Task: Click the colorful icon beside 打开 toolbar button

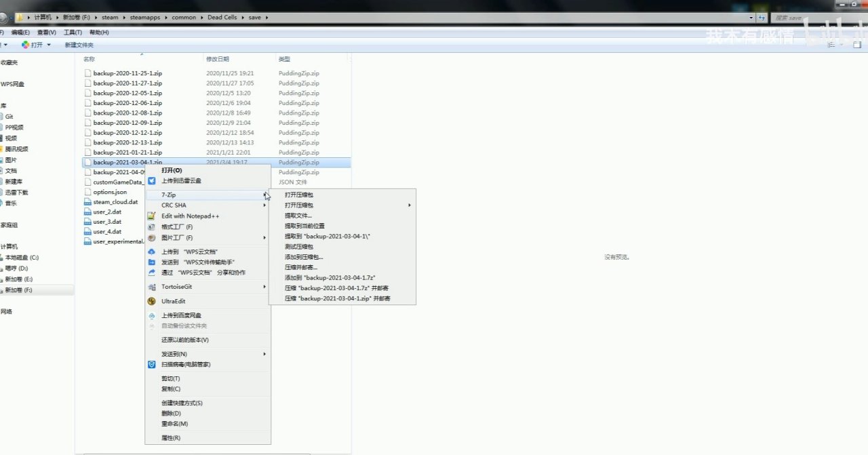Action: 25,45
